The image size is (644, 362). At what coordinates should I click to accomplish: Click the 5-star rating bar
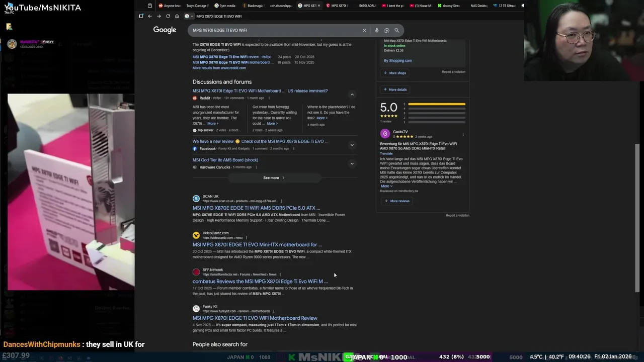437,104
